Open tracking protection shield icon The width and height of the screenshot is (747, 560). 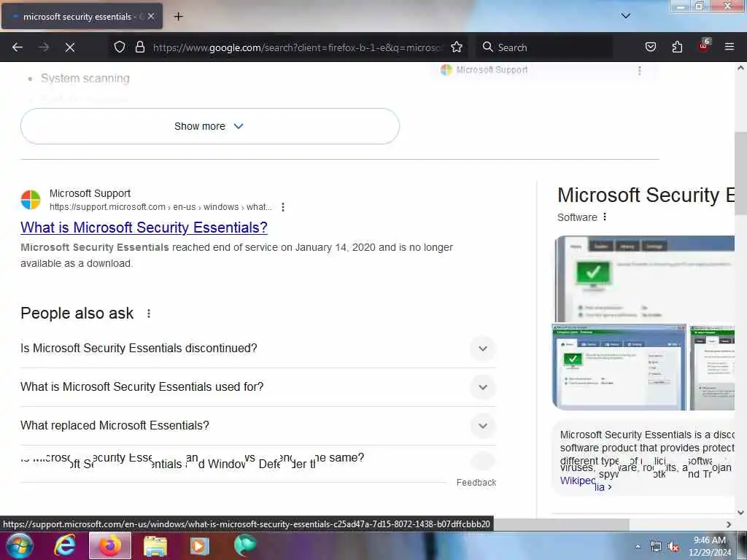(120, 47)
